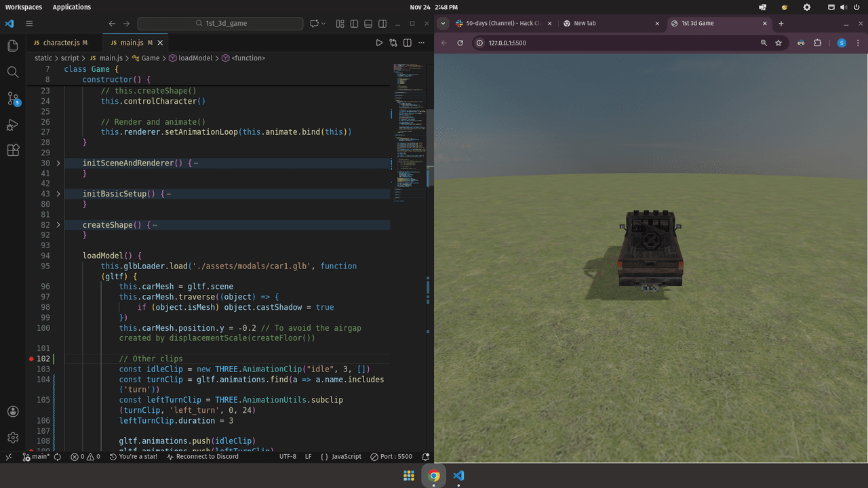Viewport: 868px width, 488px height.
Task: Open the Manage settings gear icon
Action: tap(13, 438)
